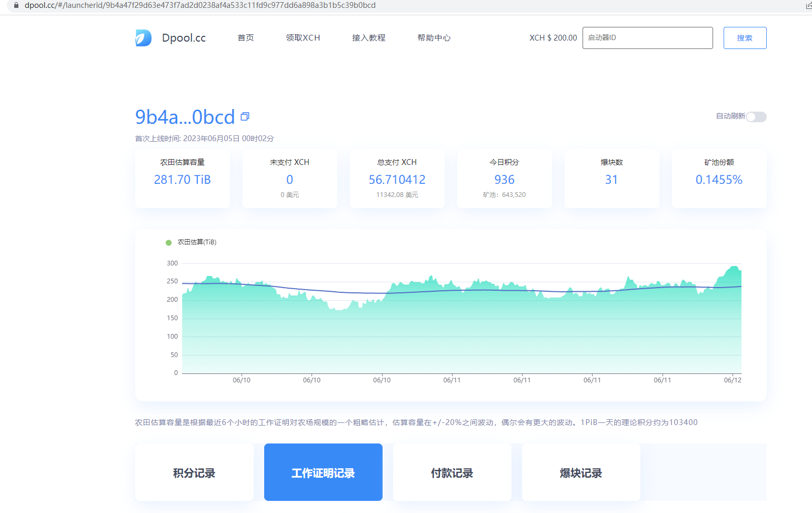Screen dimensions: 812x513
Task: Select the 工作证明记录 tab
Action: tap(323, 472)
